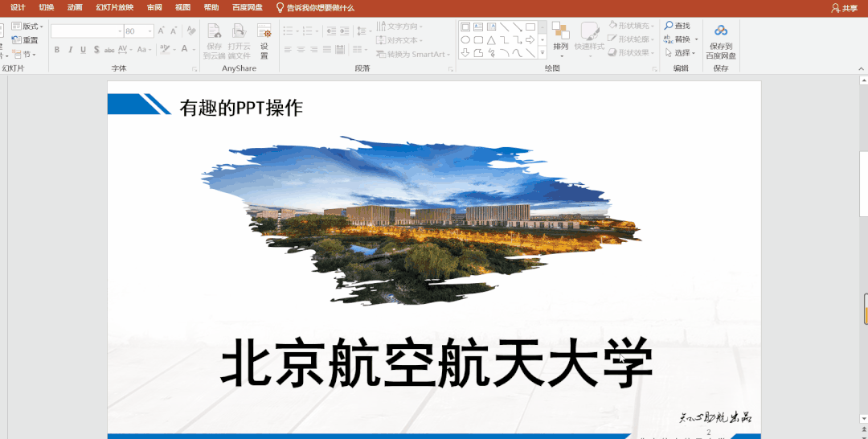Open the AV character spacing dropdown
The height and width of the screenshot is (439, 868).
125,50
